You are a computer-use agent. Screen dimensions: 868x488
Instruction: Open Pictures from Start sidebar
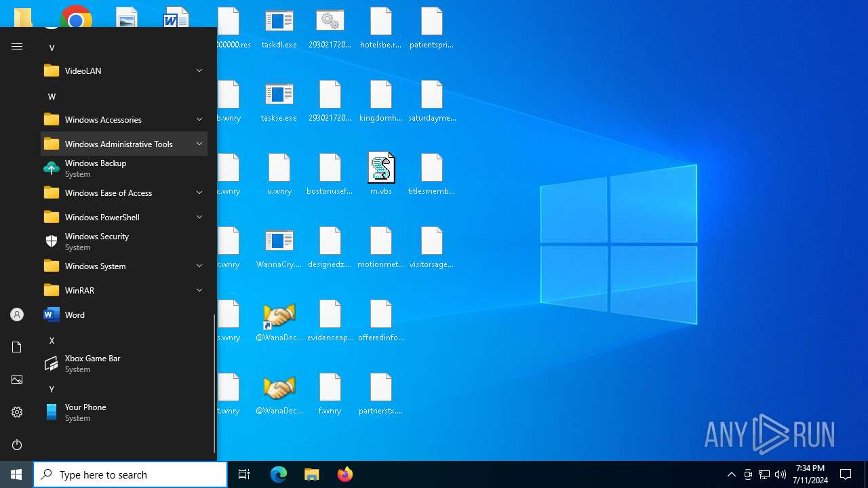coord(17,380)
